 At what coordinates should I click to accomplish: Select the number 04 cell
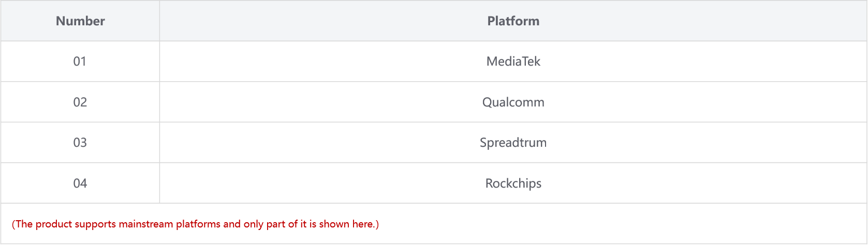coord(80,183)
